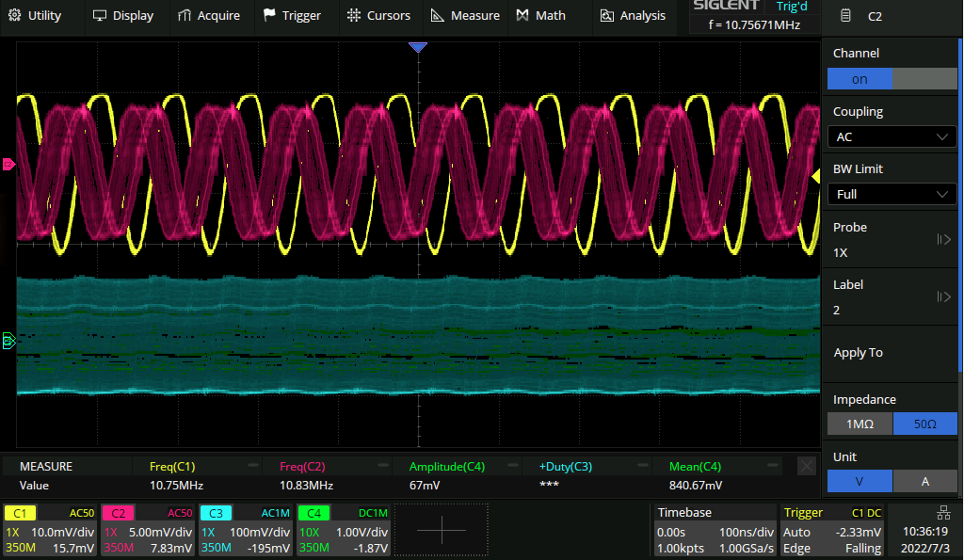Screen dimensions: 964x560
Task: Set impedance to 1MΩ
Action: coord(860,424)
